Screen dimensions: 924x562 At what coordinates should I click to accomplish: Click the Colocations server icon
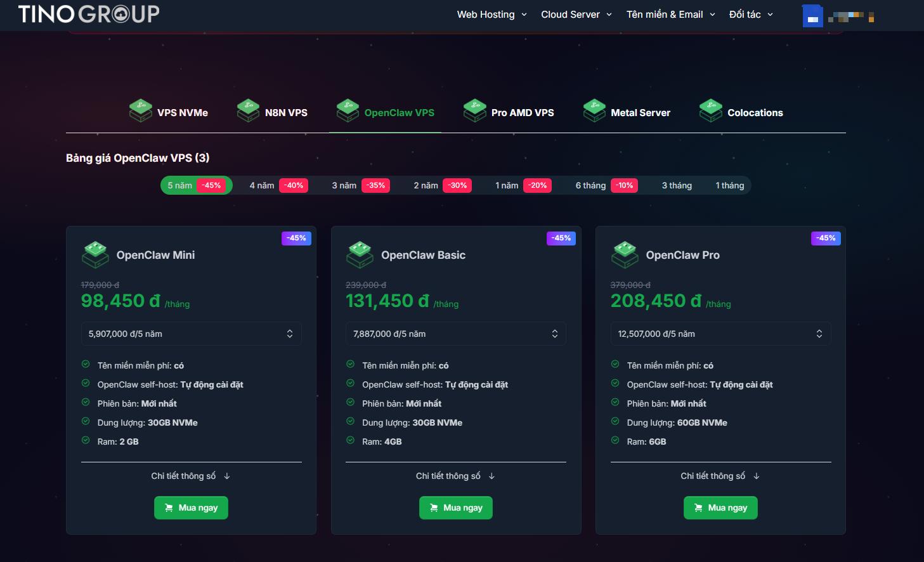[710, 109]
